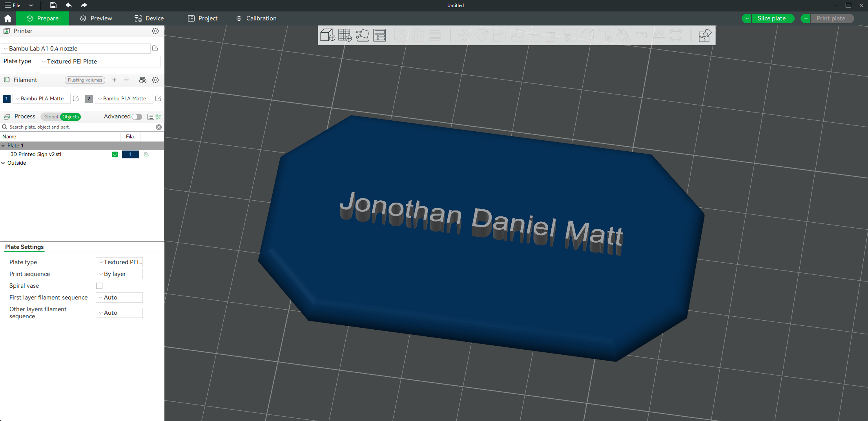Open the File menu dropdown arrow
The width and height of the screenshot is (868, 421).
(31, 5)
